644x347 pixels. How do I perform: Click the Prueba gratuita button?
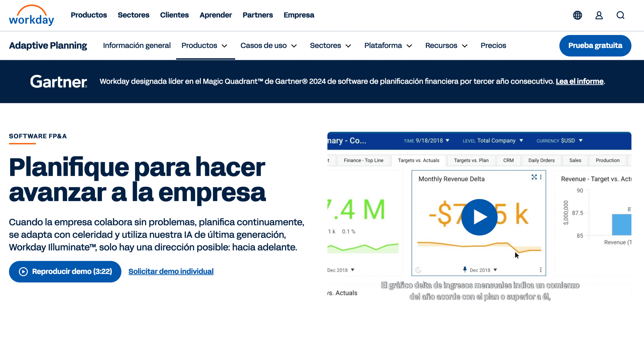tap(595, 45)
